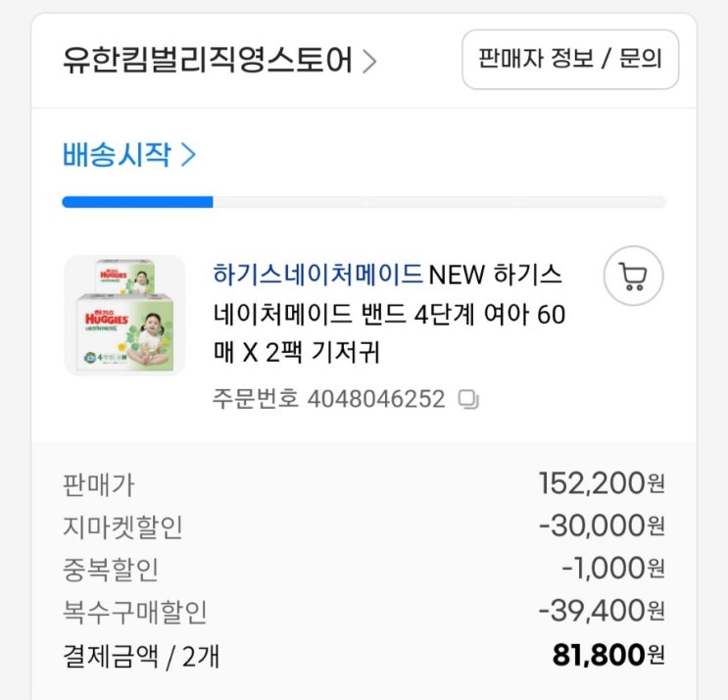Select the -1,000원 중복할인 amount
728x700 pixels.
(612, 569)
